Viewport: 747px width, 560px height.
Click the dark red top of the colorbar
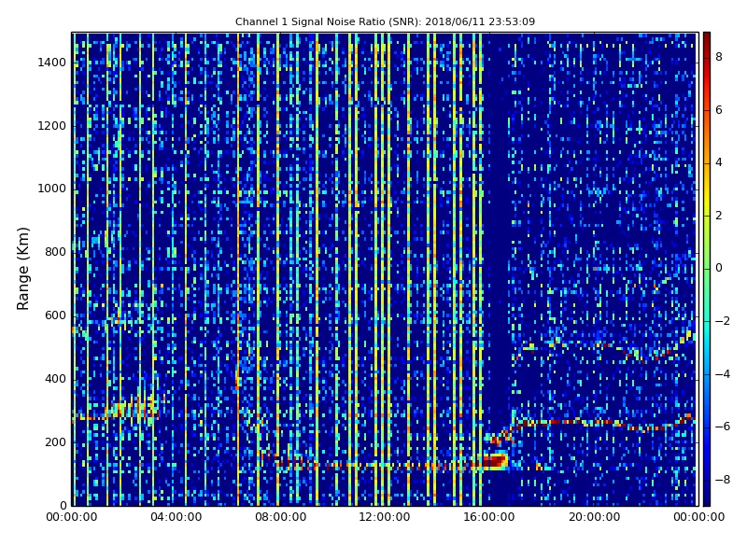(707, 38)
